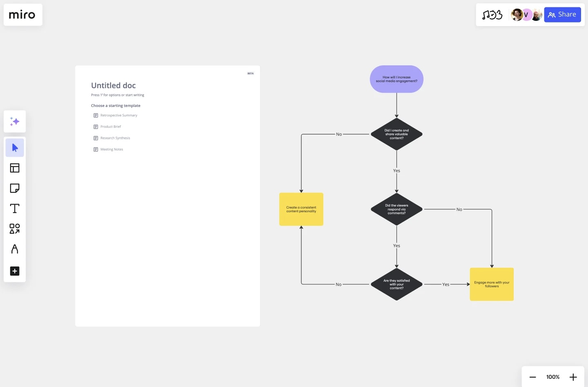Select the Meeting Notes template
Viewport: 588px width, 387px height.
111,149
